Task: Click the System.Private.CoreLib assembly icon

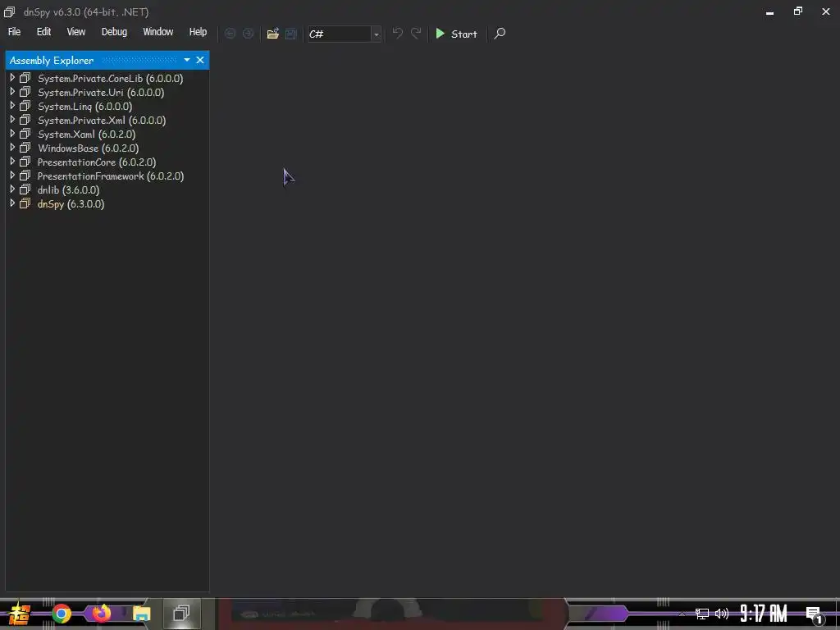Action: click(25, 78)
